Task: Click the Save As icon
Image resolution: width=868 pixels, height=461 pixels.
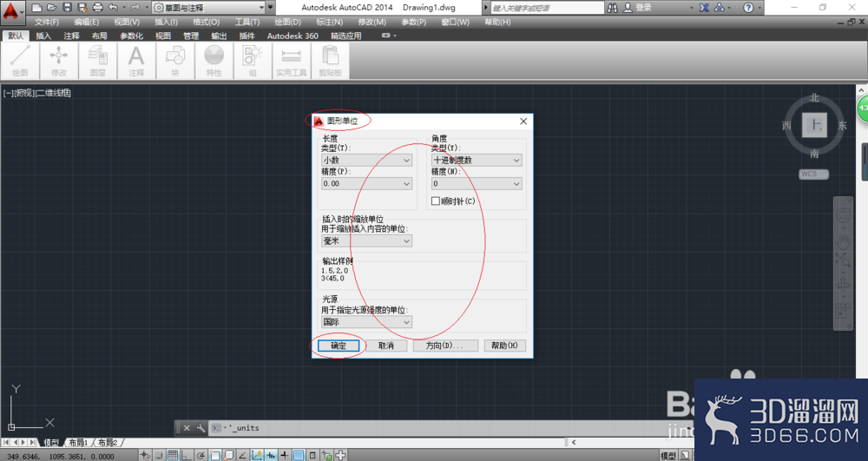Action: (82, 8)
